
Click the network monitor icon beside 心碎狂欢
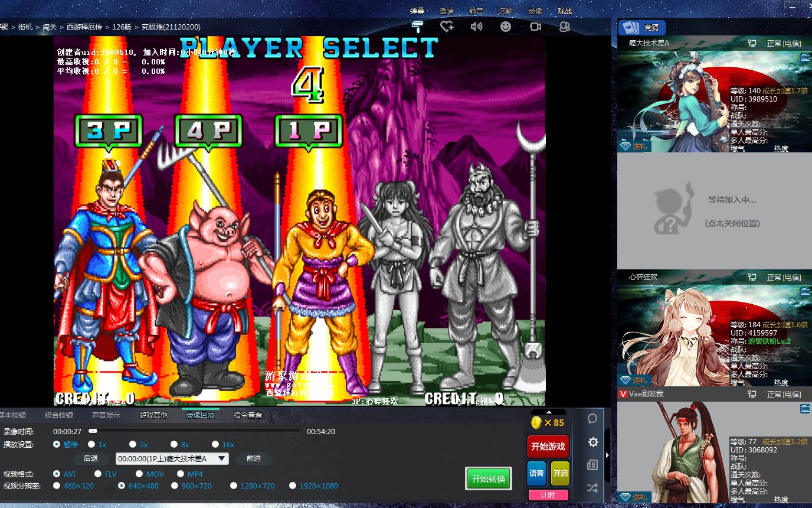pyautogui.click(x=752, y=277)
